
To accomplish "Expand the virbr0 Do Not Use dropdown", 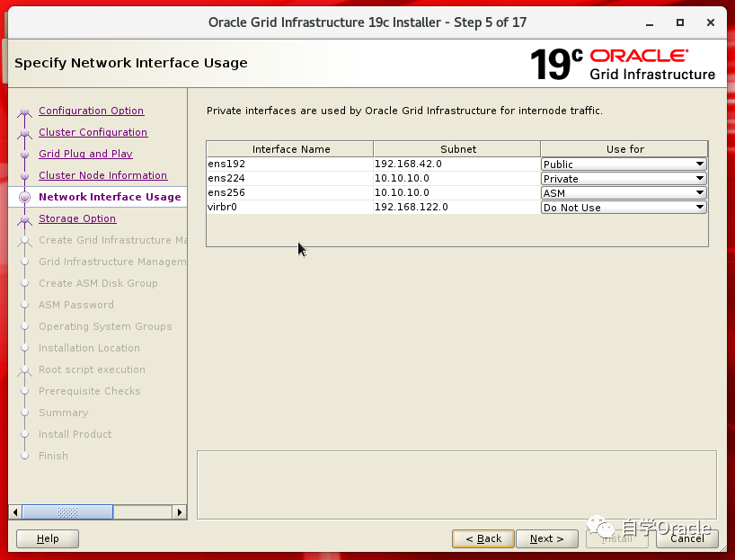I will [x=624, y=208].
